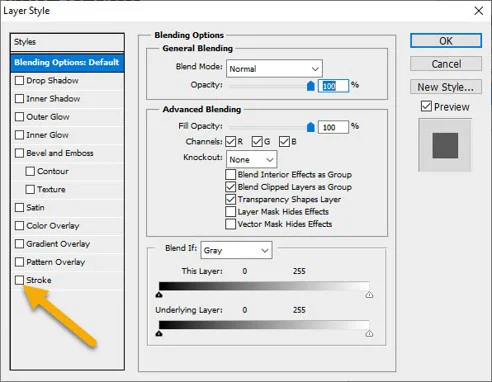Toggle the Preview checkbox
The width and height of the screenshot is (492, 382).
coord(426,106)
